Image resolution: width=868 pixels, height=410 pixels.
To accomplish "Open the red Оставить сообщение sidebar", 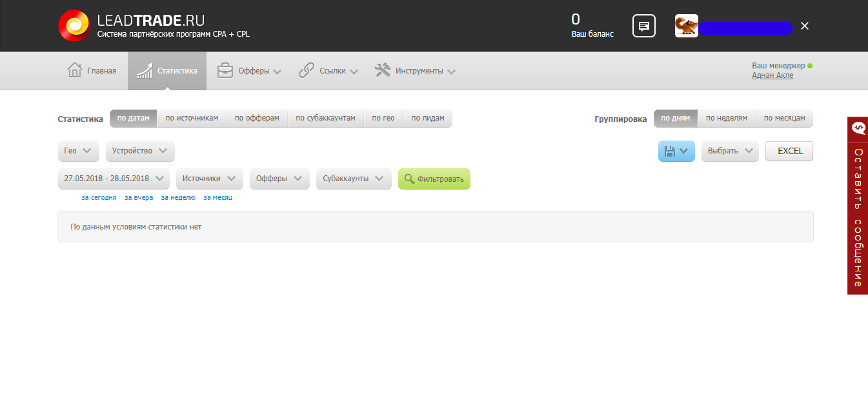I will (857, 213).
